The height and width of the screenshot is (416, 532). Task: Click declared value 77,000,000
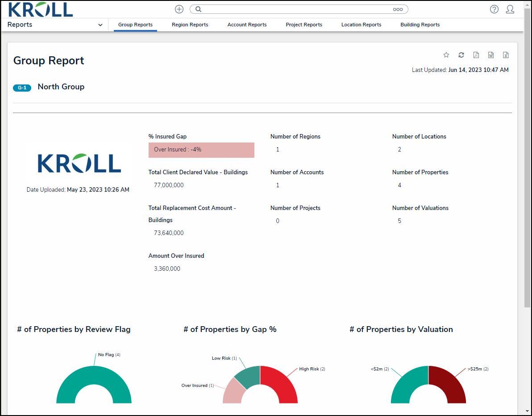click(x=169, y=185)
